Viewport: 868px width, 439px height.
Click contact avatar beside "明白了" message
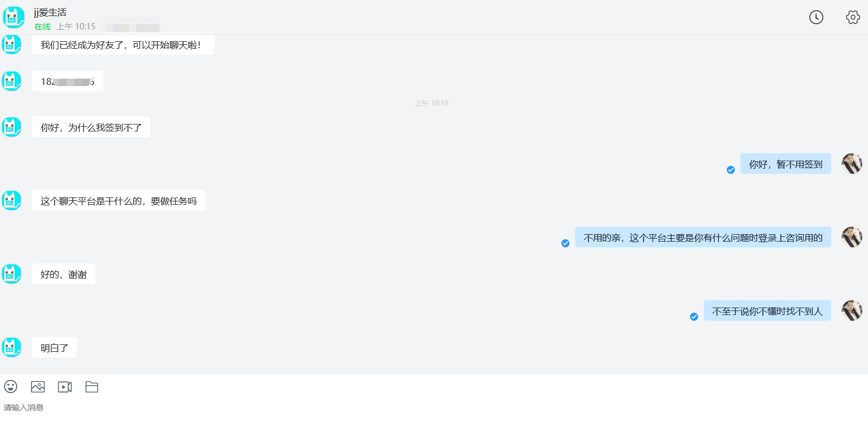point(11,347)
